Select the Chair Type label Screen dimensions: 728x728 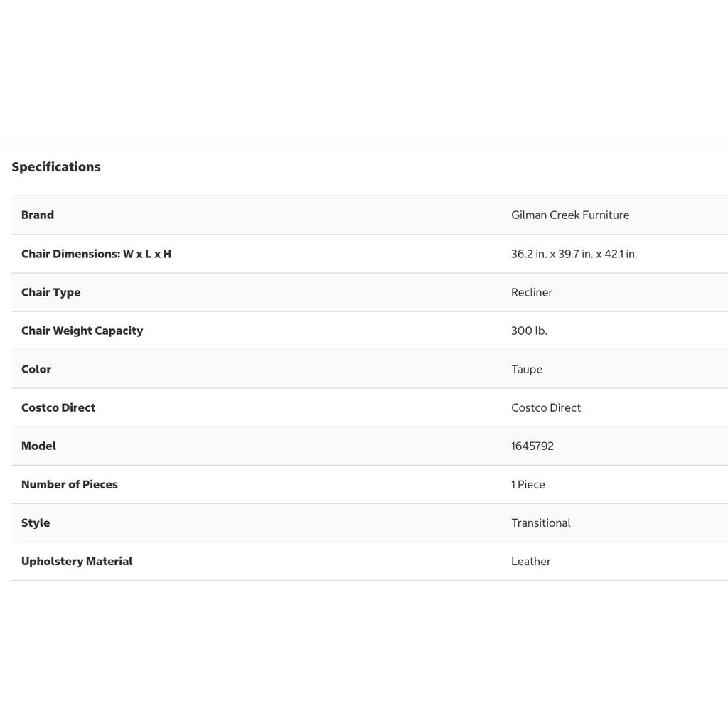click(x=50, y=292)
